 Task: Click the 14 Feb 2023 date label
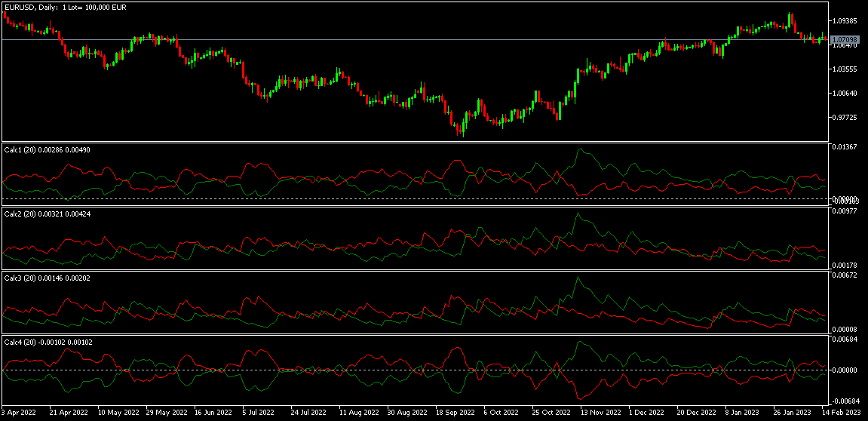(841, 413)
